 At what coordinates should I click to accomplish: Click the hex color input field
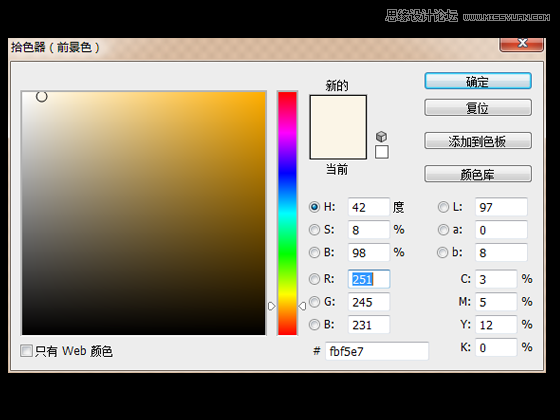click(377, 351)
